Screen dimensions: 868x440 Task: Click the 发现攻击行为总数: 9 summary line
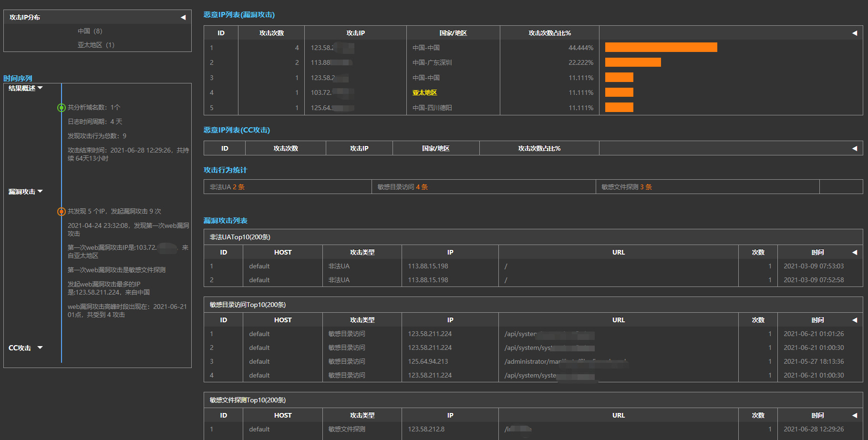(x=97, y=136)
